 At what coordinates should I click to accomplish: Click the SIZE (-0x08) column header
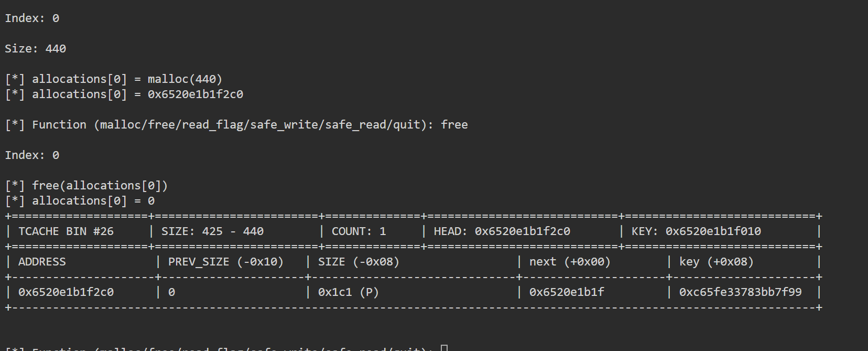point(359,262)
